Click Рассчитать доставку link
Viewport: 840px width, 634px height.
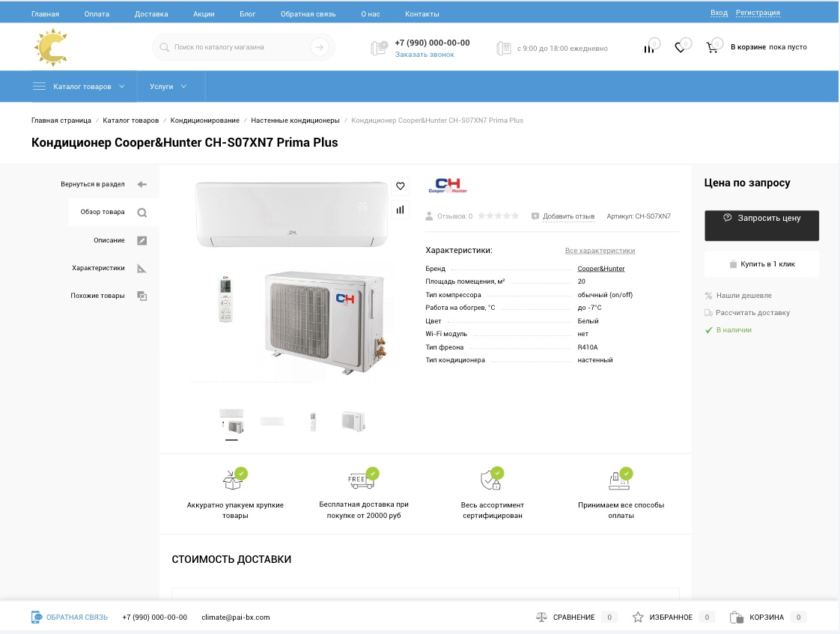[752, 313]
